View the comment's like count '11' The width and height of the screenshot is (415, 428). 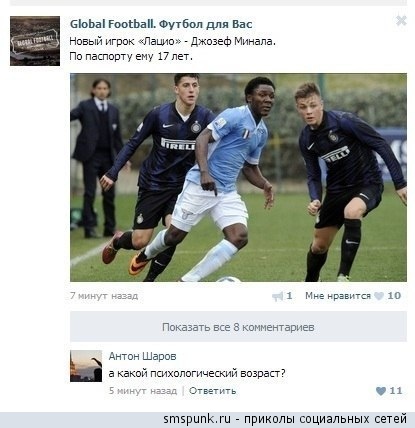(x=396, y=391)
